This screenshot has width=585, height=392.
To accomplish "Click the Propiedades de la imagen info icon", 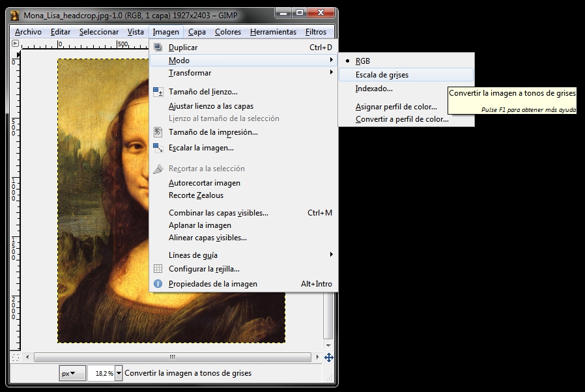I will tap(158, 283).
